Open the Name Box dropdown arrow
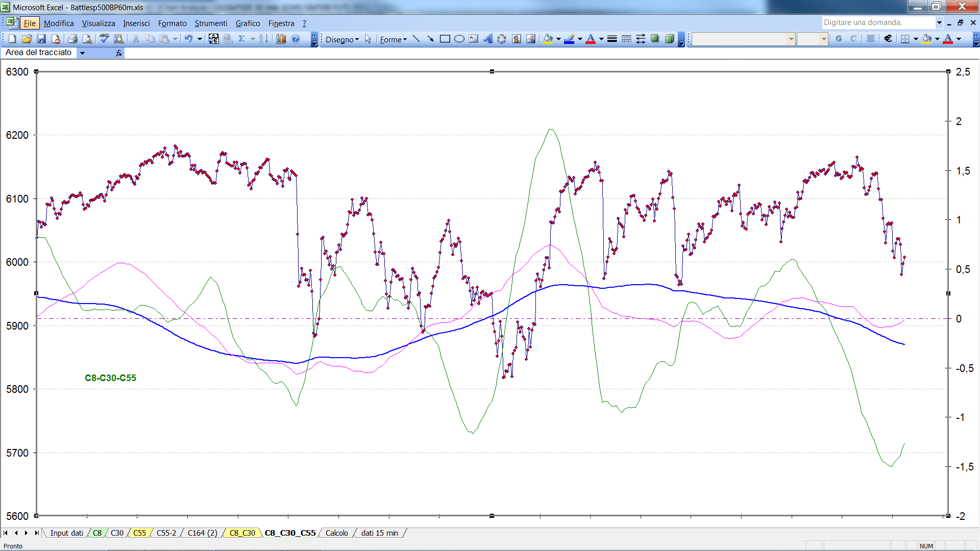980x551 pixels. click(82, 53)
